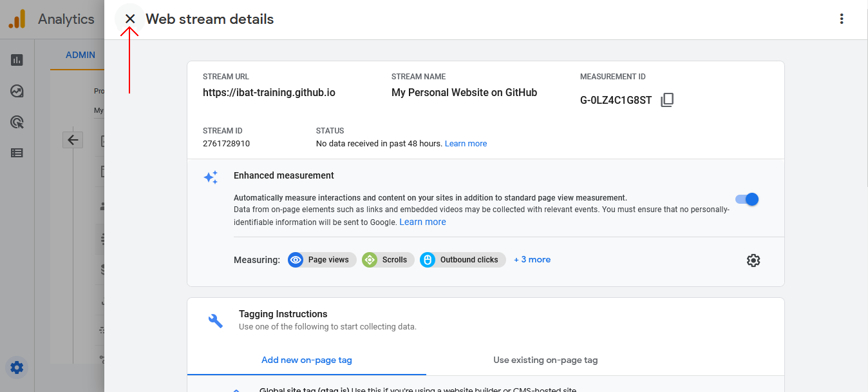Click the Outbound clicks mouse chip
The image size is (868, 392).
tap(462, 260)
